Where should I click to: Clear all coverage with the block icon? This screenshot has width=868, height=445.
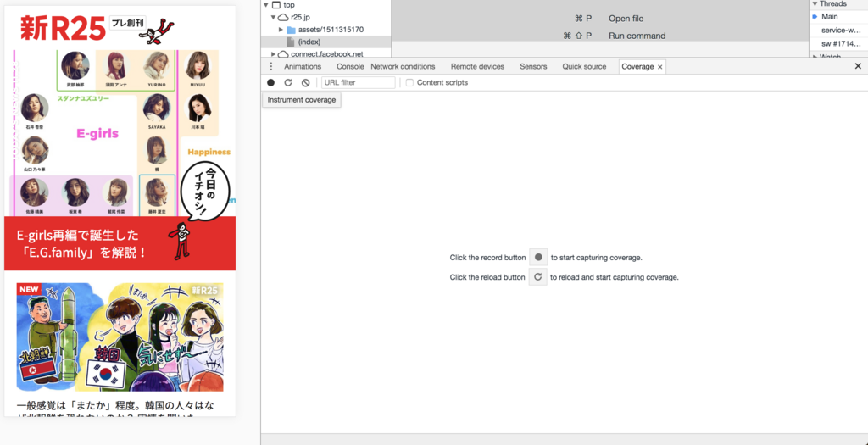(305, 82)
